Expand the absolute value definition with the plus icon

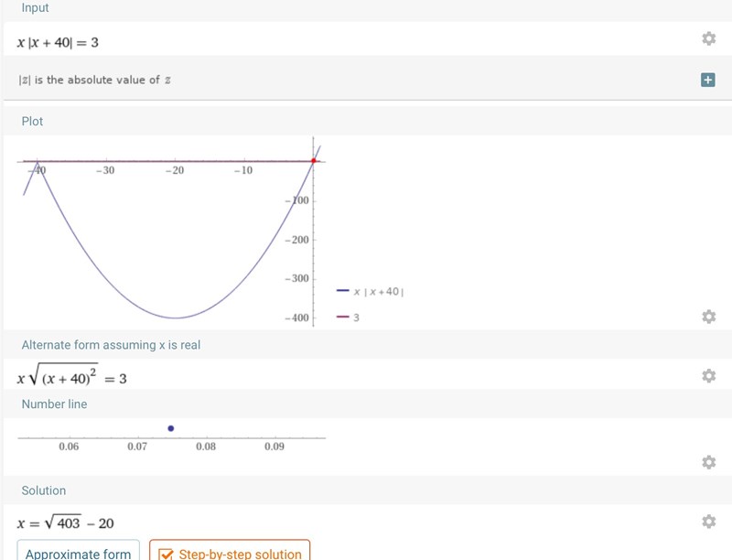[707, 80]
